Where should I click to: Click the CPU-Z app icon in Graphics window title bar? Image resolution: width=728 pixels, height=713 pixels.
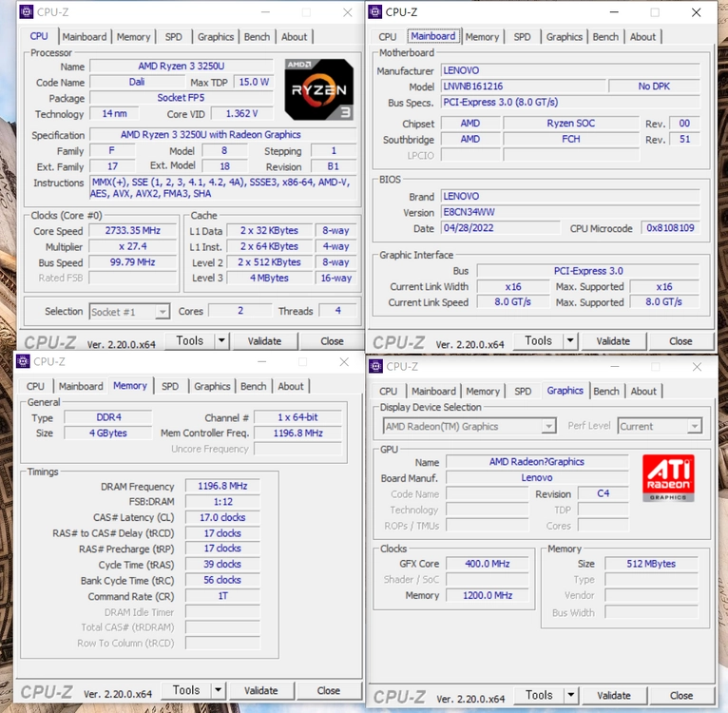(x=376, y=366)
